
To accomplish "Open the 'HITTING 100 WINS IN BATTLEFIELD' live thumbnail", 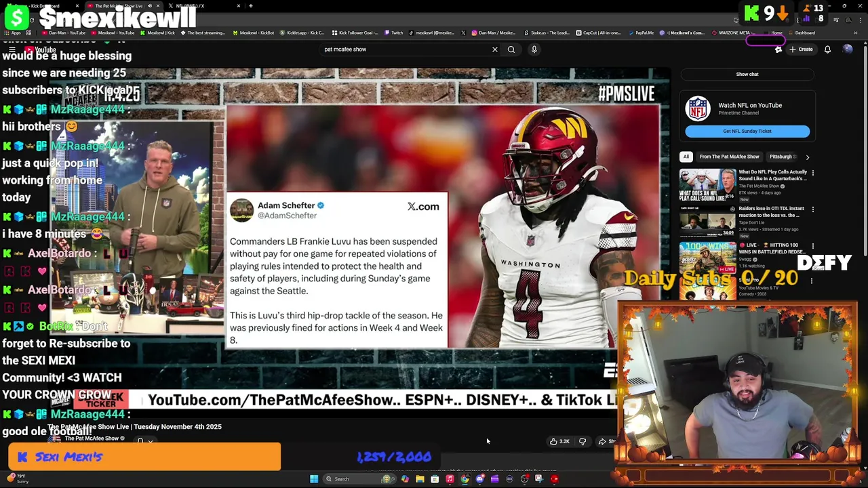I will [707, 258].
